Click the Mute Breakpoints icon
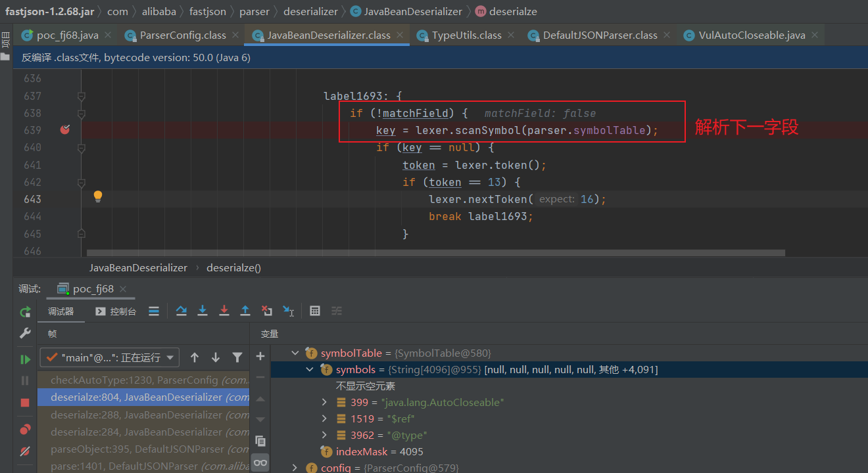868x473 pixels. click(x=25, y=451)
